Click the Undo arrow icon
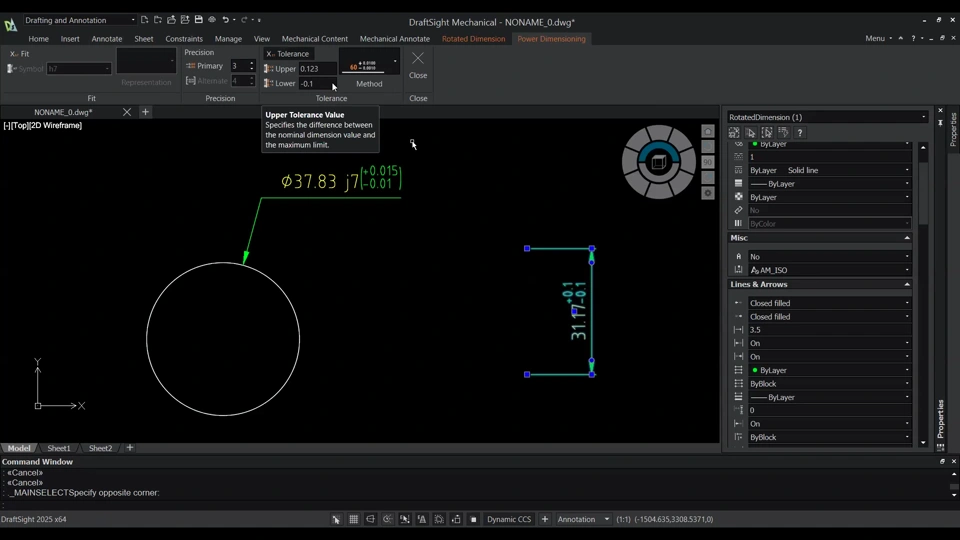 tap(226, 20)
